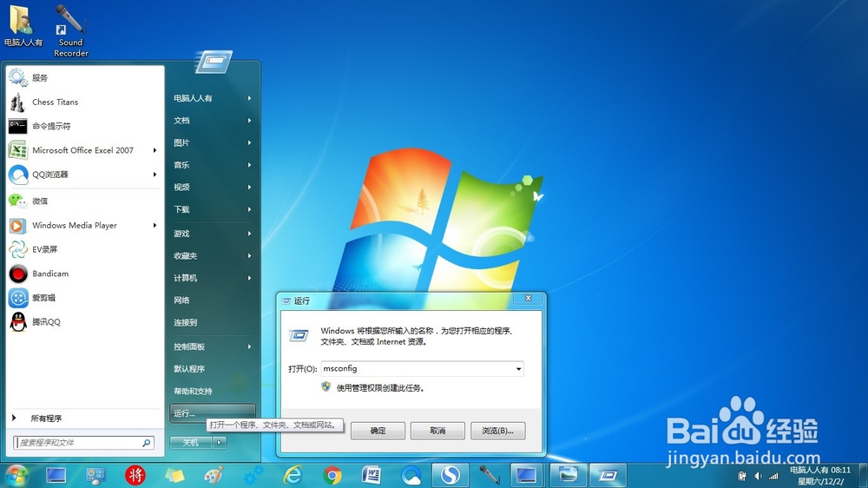Viewport: 868px width, 488px height.
Task: Open Paint palette icon on taskbar
Action: point(214,475)
